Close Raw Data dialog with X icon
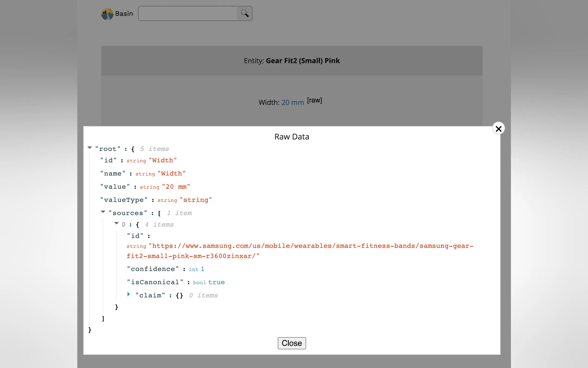588x368 pixels. point(498,129)
